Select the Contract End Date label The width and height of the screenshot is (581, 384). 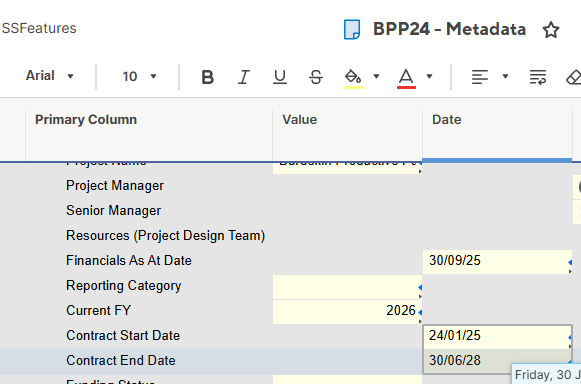(x=121, y=360)
